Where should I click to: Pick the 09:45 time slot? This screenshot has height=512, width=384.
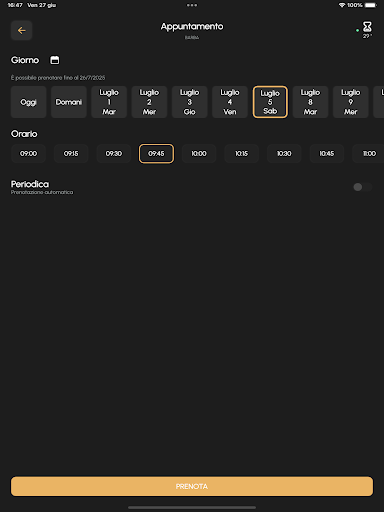click(156, 153)
